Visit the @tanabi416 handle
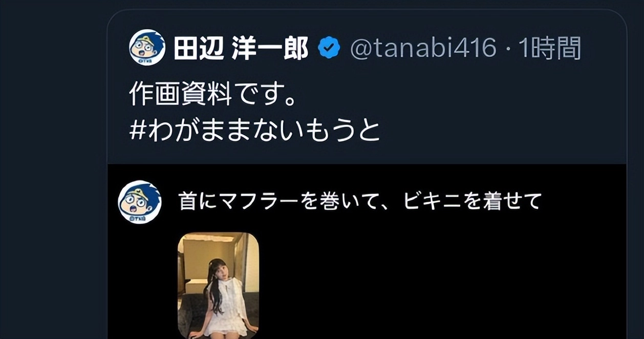644x339 pixels. coord(423,49)
